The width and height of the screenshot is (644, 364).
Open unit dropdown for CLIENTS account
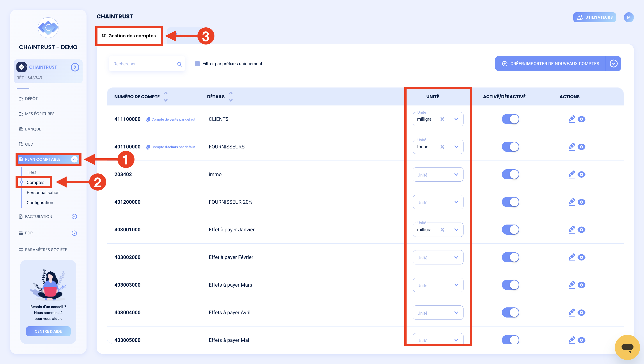click(x=456, y=119)
